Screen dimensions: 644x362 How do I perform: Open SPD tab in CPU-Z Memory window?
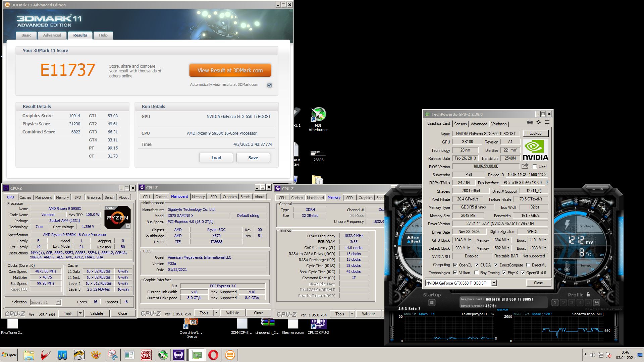click(349, 197)
